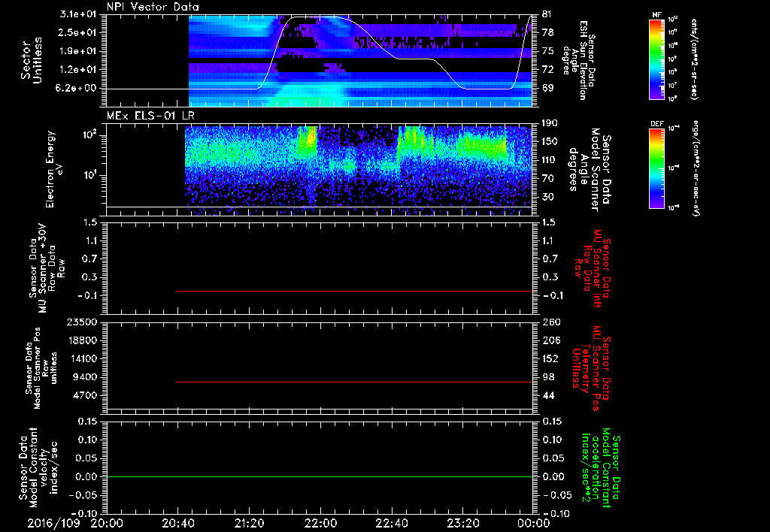Click the "70" scanner angle axis value

click(x=548, y=179)
